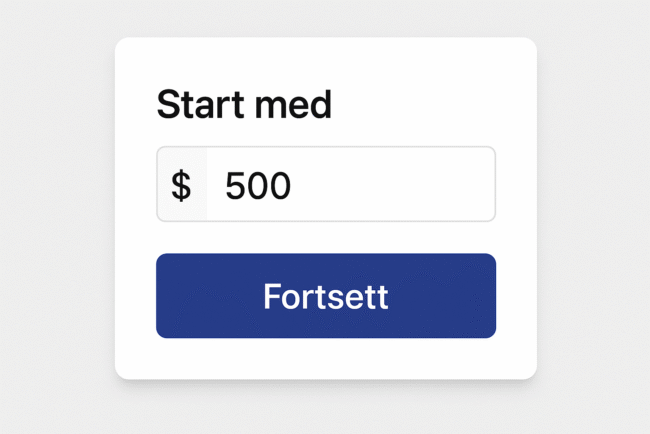Select the $ symbol beside the amount
The width and height of the screenshot is (650, 434).
click(181, 185)
